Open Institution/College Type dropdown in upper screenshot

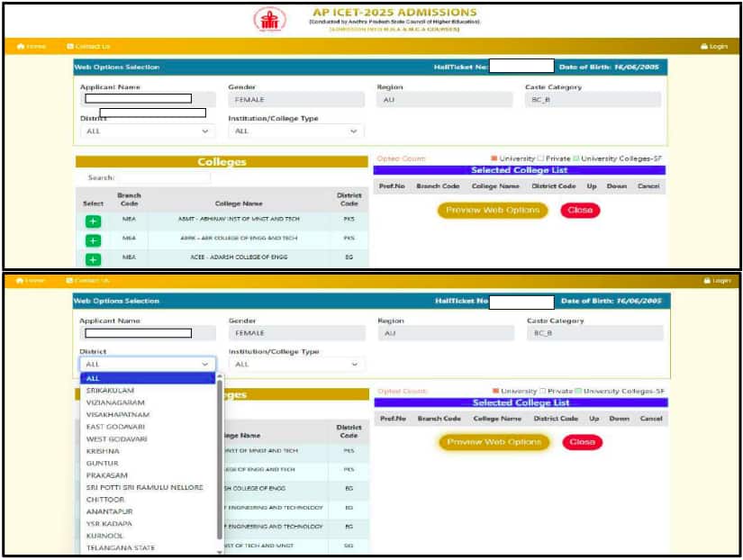tap(296, 131)
